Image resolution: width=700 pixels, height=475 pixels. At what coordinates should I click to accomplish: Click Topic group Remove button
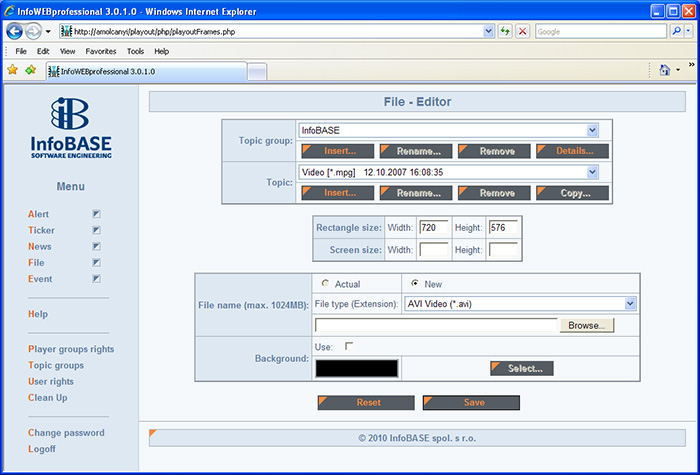click(494, 151)
